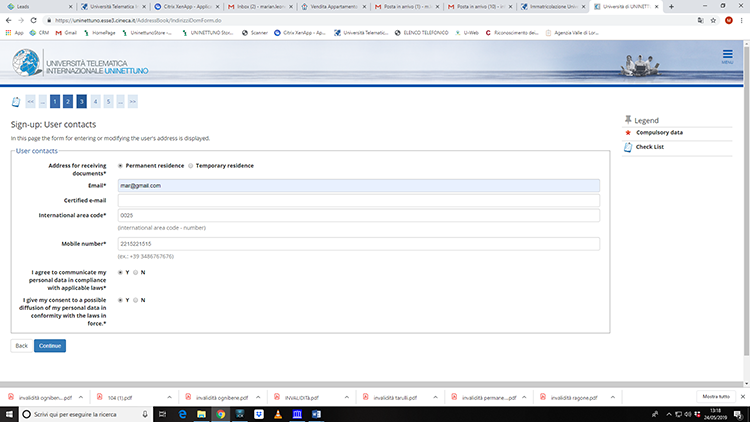Viewport: 750px width, 422px height.
Task: Open Google Chrome from the taskbar
Action: (220, 412)
